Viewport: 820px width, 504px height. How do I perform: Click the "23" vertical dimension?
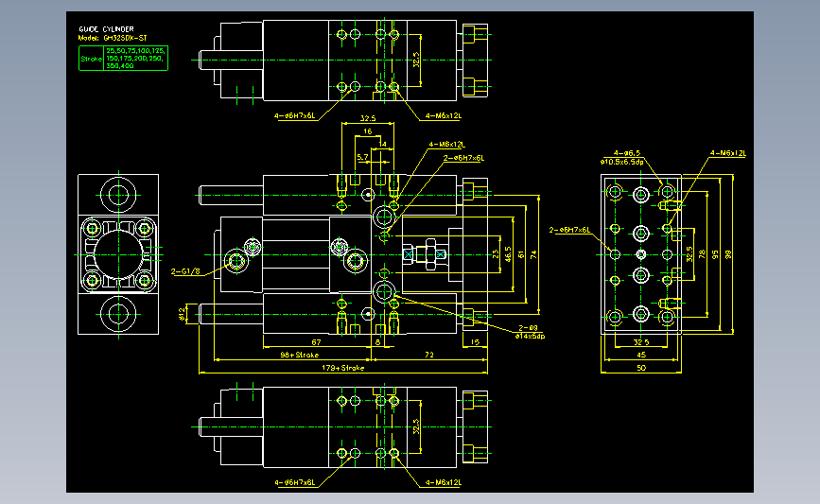pyautogui.click(x=496, y=254)
